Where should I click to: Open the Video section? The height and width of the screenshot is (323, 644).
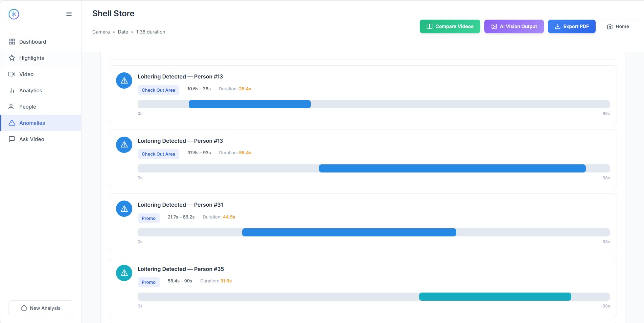[x=26, y=74]
